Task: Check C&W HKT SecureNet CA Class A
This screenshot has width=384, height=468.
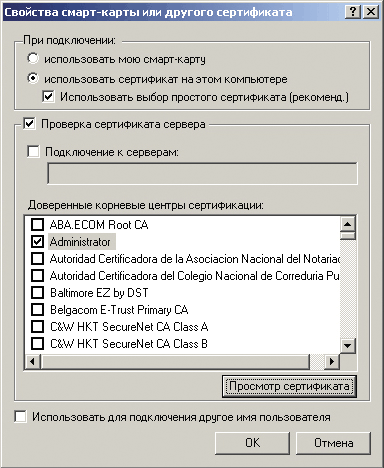Action: pos(37,327)
